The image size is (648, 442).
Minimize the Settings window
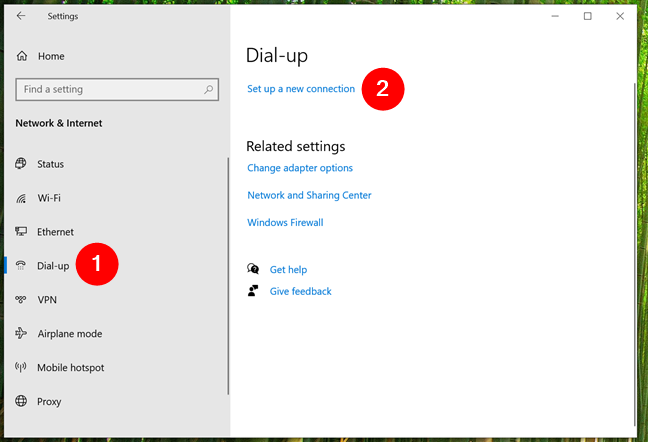point(555,16)
